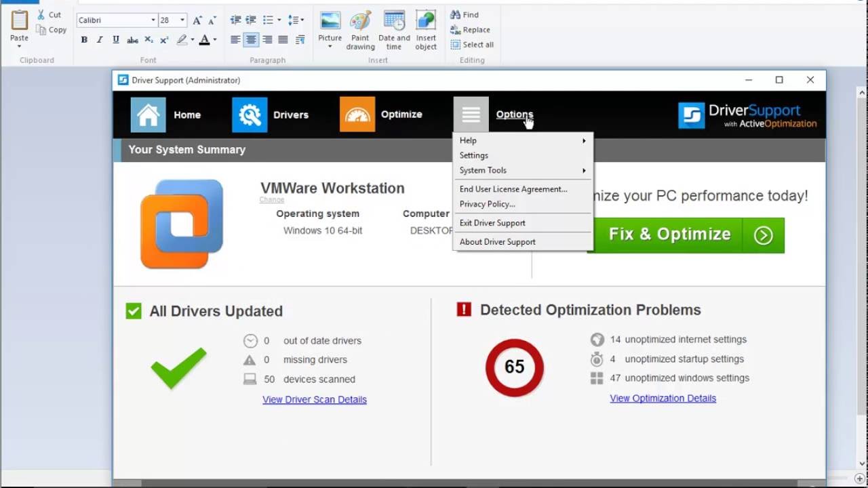Toggle Underline formatting in WordPad

coord(116,40)
